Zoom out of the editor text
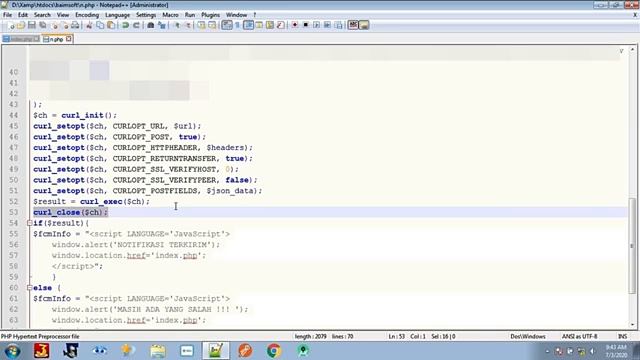The height and width of the screenshot is (360, 640). click(x=188, y=25)
